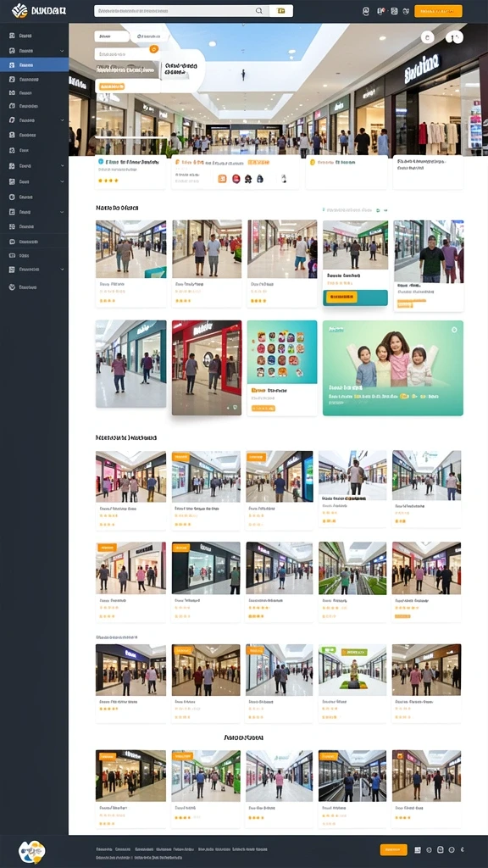Click the yellow icon beside search magnifier
488x868 pixels.
281,10
